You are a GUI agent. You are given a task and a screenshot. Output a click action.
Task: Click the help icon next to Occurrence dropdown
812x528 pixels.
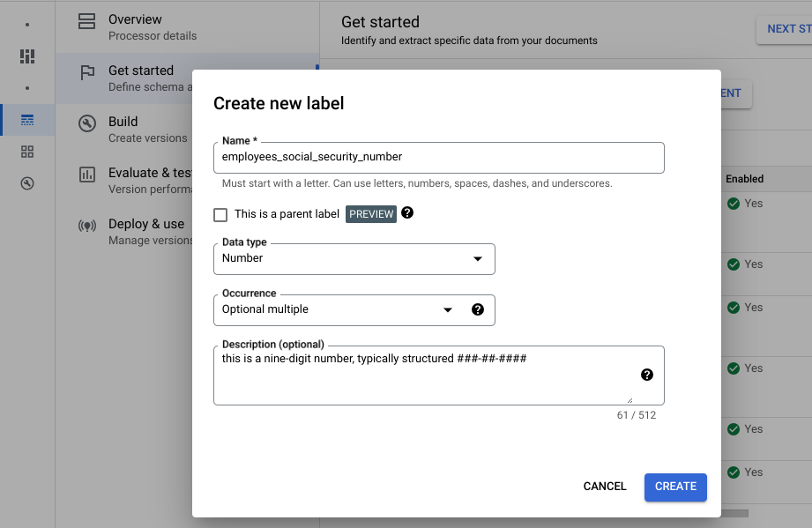pos(478,309)
